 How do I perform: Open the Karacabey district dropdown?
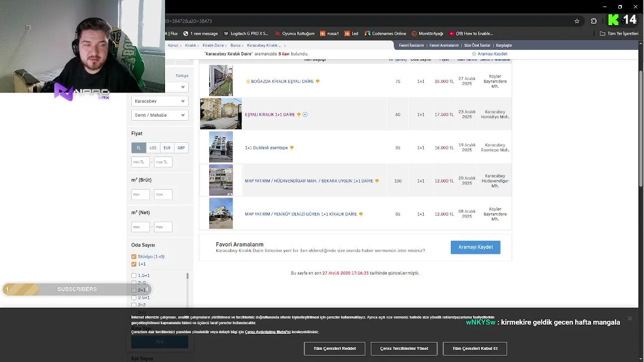[159, 101]
